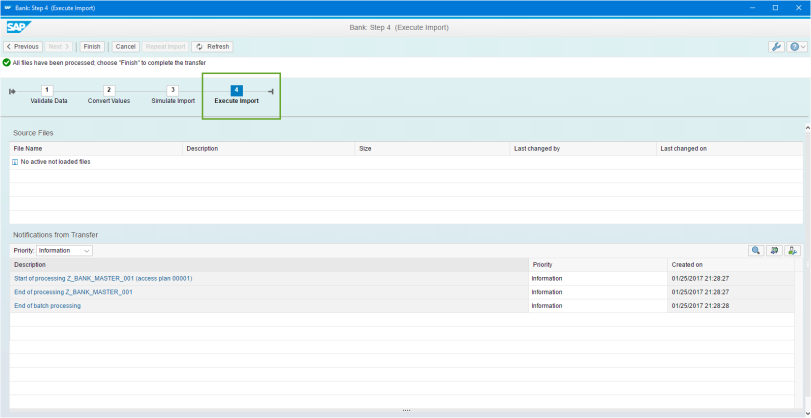The height and width of the screenshot is (418, 811).
Task: Click the user settings icon in Notifications
Action: (792, 250)
